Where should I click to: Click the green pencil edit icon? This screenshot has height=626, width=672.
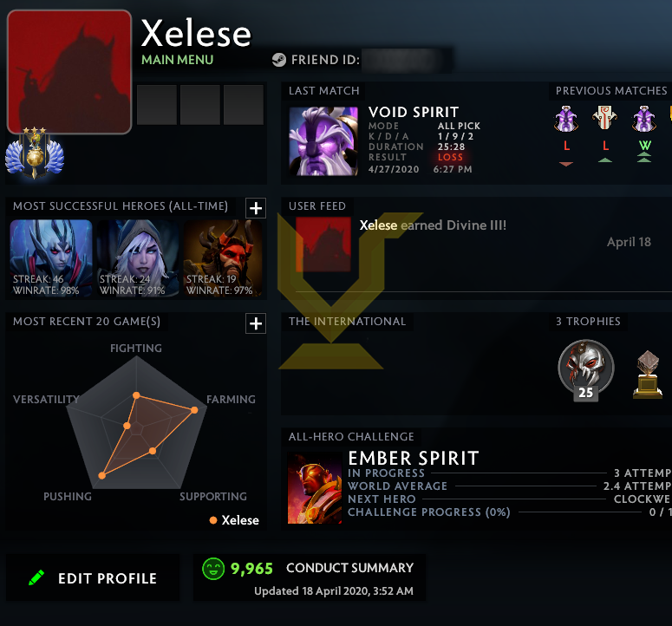(x=36, y=577)
